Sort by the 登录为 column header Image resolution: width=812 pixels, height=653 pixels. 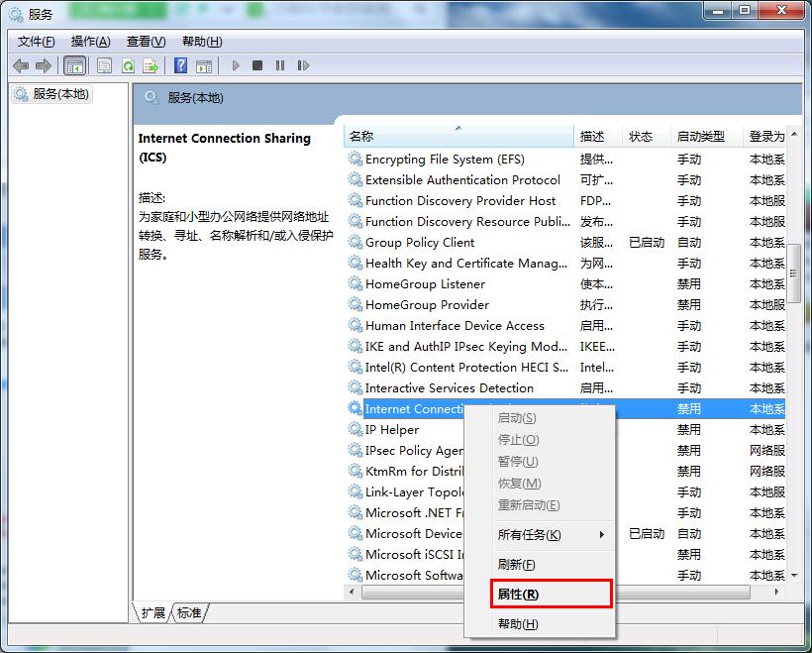764,137
